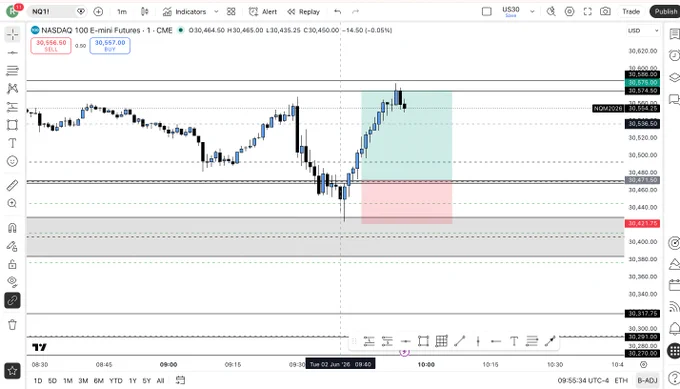Toggle lock all drawings padlock
This screenshot has height=389, width=680.
[x=12, y=264]
